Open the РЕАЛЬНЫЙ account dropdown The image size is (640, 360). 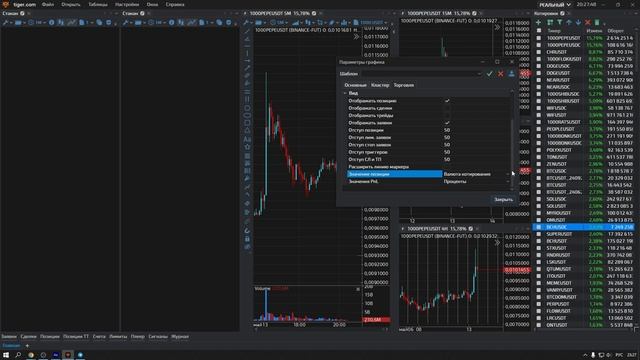[555, 4]
